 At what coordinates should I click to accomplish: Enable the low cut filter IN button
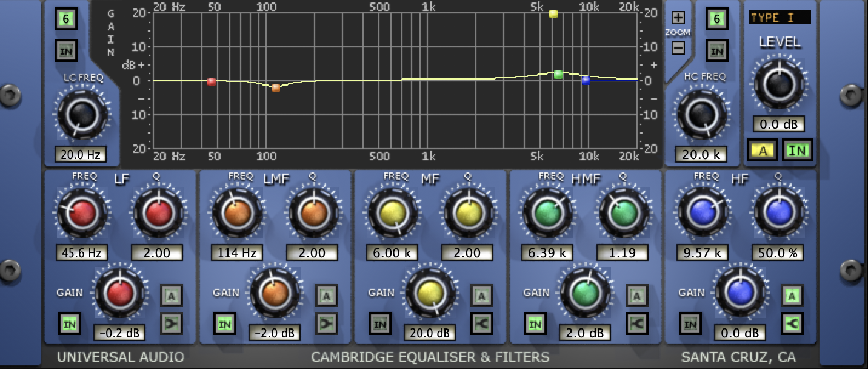(x=65, y=50)
